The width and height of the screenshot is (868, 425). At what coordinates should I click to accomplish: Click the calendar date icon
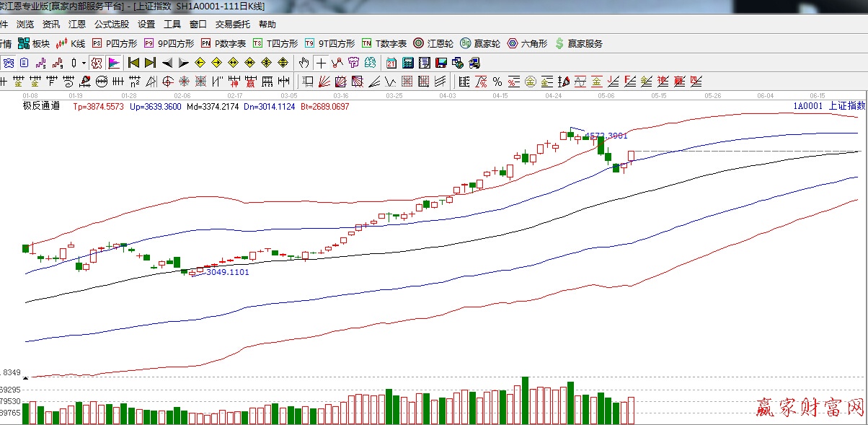point(391,63)
